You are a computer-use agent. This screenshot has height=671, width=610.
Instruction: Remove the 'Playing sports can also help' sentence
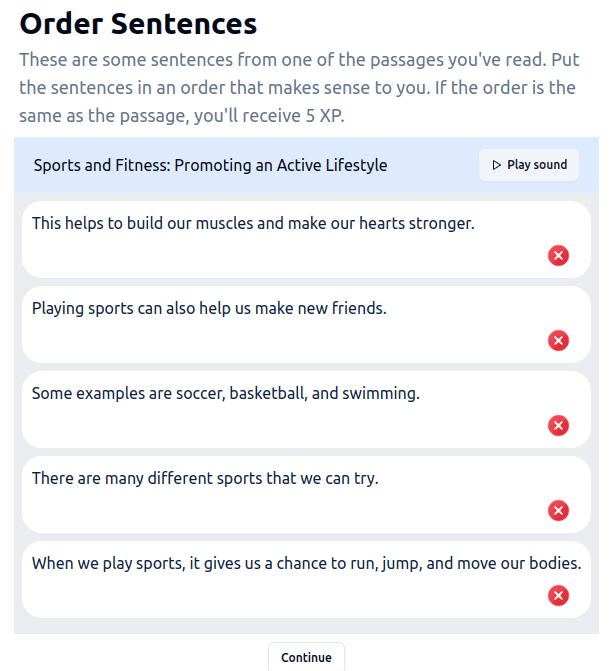point(558,341)
